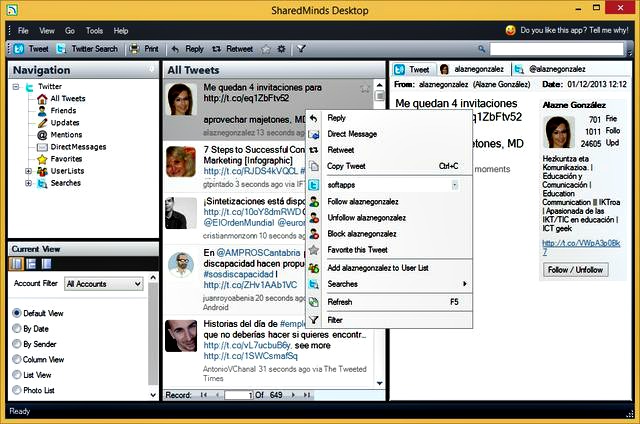Click the alaznegonzalez avatar in the tweet list
Screen dimensions: 640x424
point(181,100)
